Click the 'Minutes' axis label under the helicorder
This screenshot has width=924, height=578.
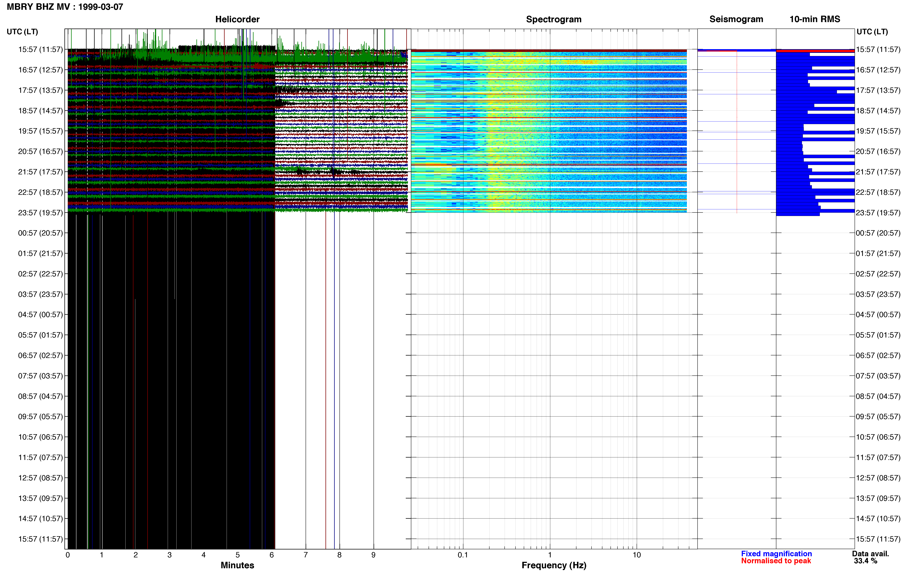click(x=237, y=565)
